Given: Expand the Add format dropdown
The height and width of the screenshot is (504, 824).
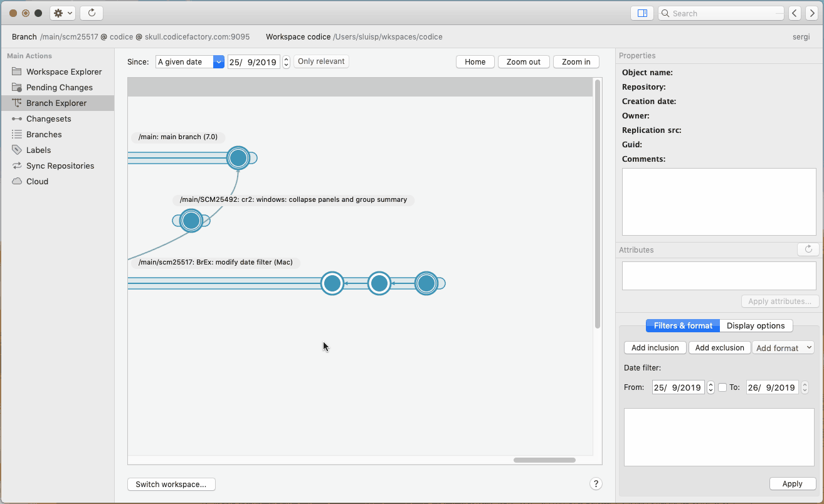Looking at the screenshot, I should 783,348.
